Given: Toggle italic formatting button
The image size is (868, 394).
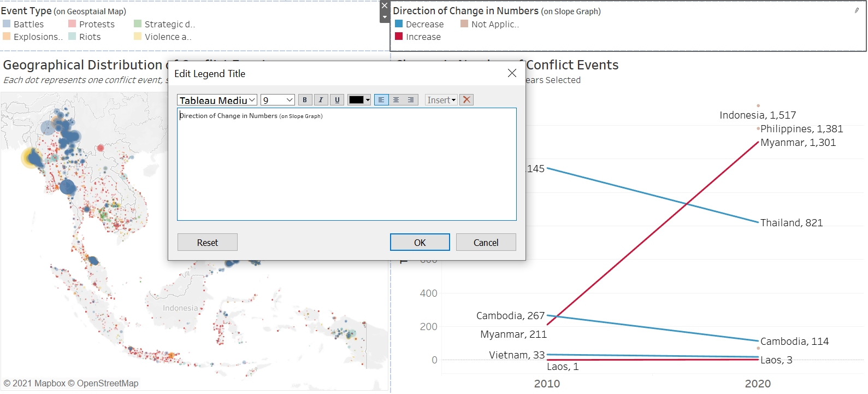Looking at the screenshot, I should point(321,100).
